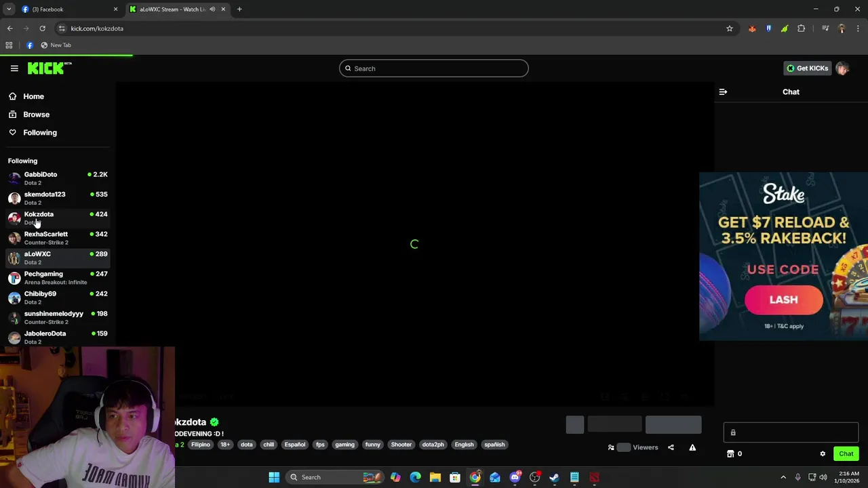Open File Explorer from taskbar
Image resolution: width=868 pixels, height=488 pixels.
point(435,477)
